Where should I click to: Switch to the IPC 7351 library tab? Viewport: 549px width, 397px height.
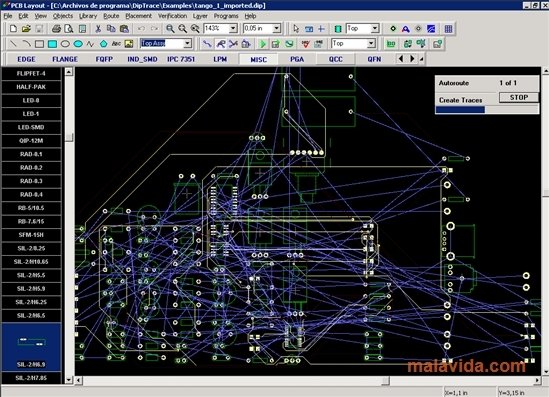coord(181,59)
